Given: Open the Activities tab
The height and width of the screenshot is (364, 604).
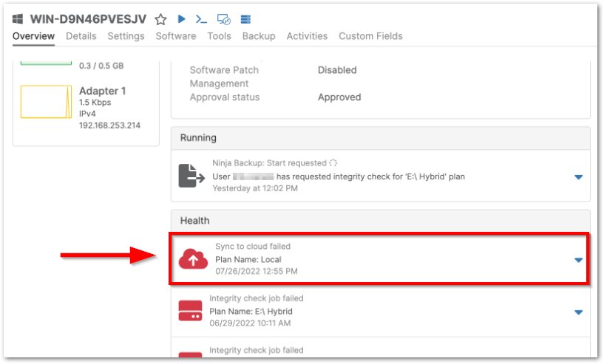Looking at the screenshot, I should pyautogui.click(x=307, y=36).
